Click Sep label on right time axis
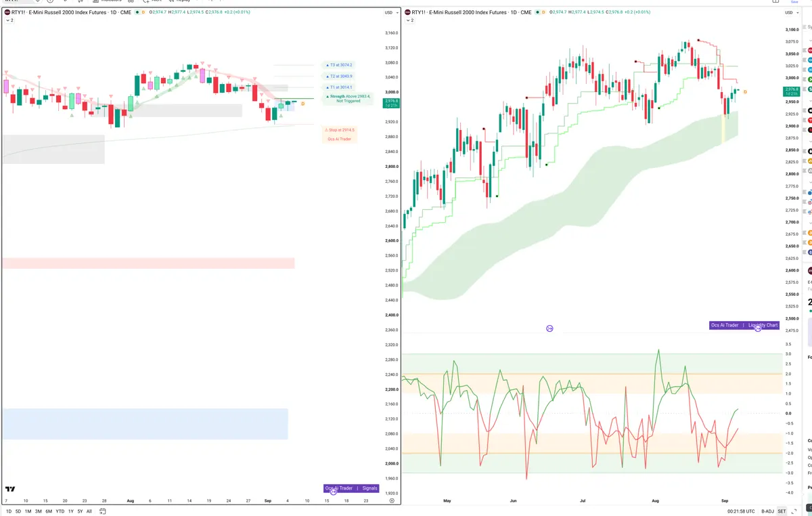The image size is (812, 516). [725, 500]
